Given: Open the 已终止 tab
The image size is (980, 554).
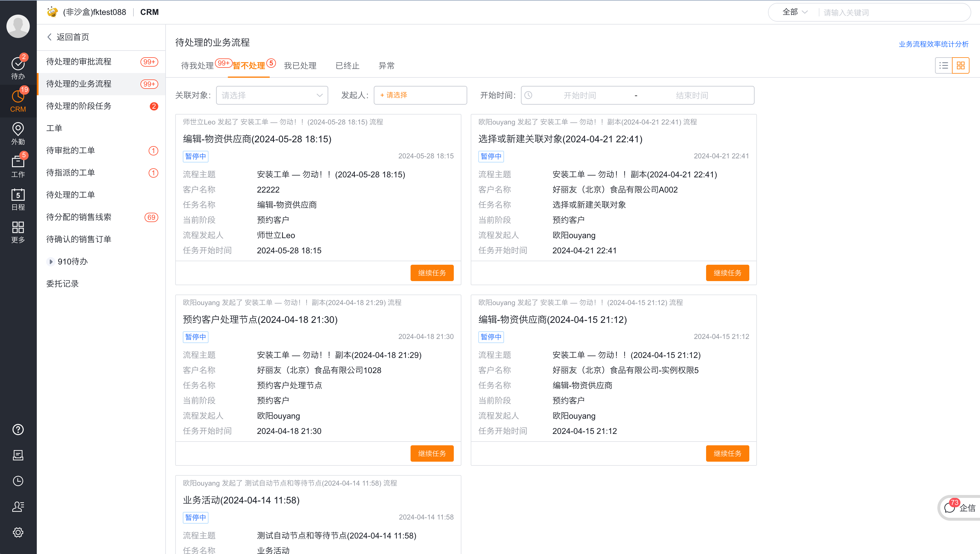Looking at the screenshot, I should 347,65.
